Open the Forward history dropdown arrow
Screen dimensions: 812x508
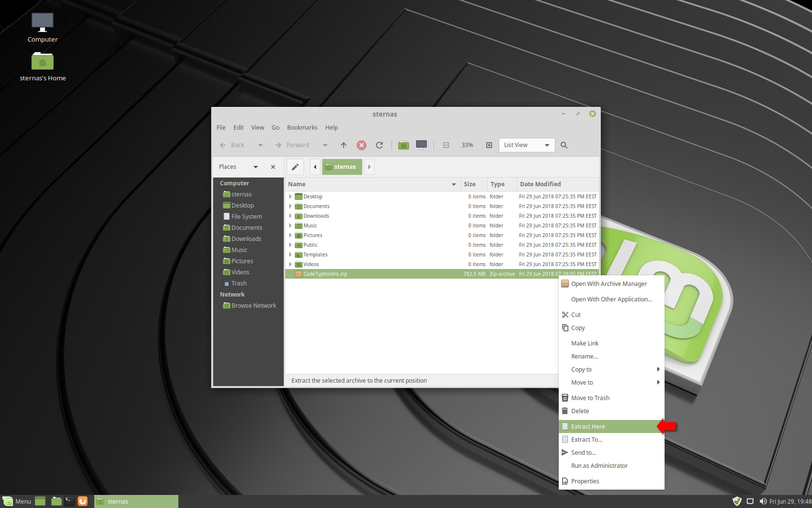325,145
